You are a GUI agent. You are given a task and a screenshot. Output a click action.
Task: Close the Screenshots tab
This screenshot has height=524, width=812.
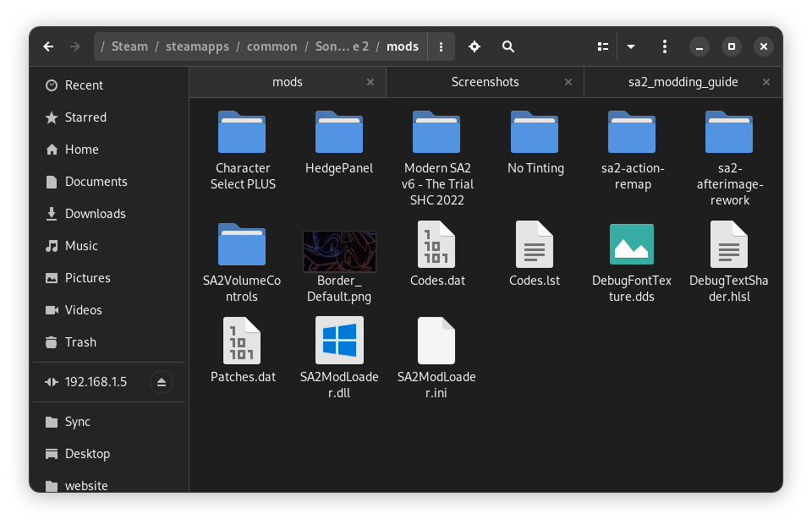click(x=568, y=82)
